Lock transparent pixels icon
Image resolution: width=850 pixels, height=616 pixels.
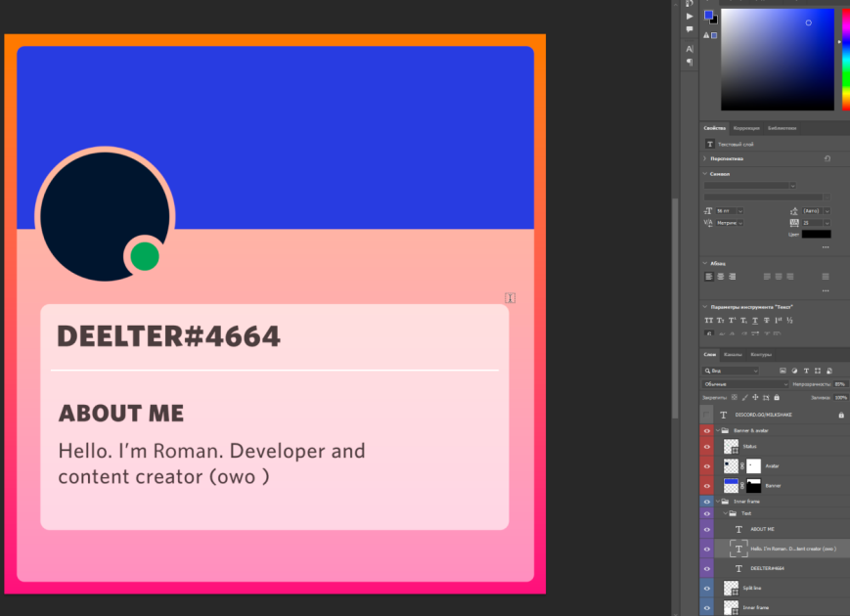point(735,397)
